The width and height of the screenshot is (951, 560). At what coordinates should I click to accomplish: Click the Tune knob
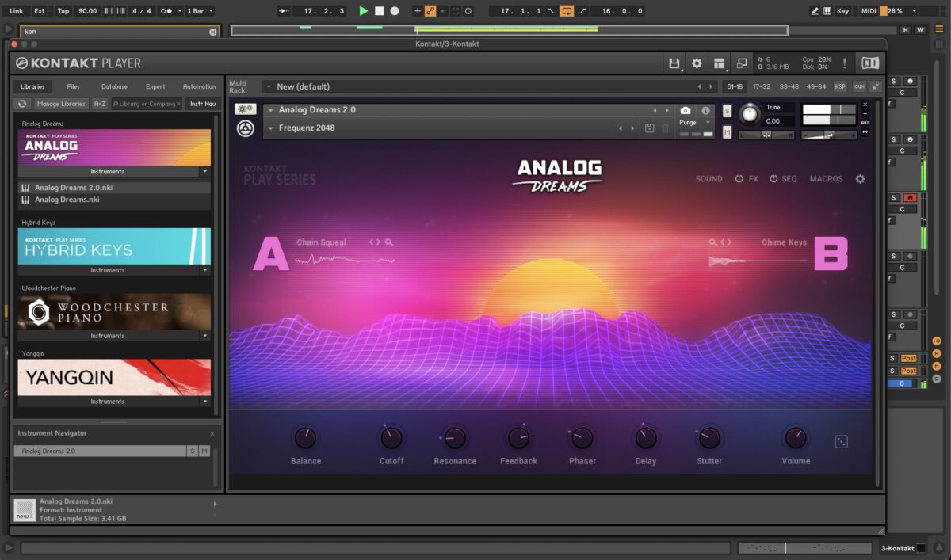click(x=749, y=114)
